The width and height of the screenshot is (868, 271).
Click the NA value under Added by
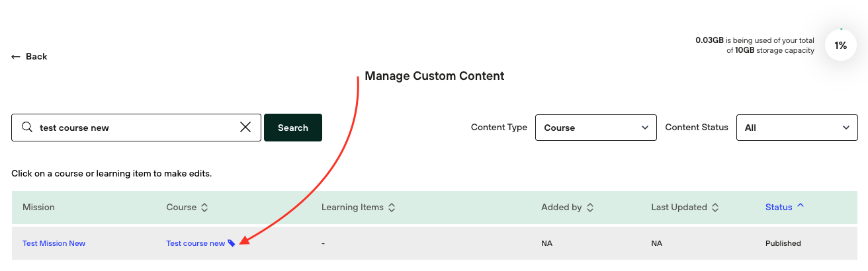tap(546, 243)
